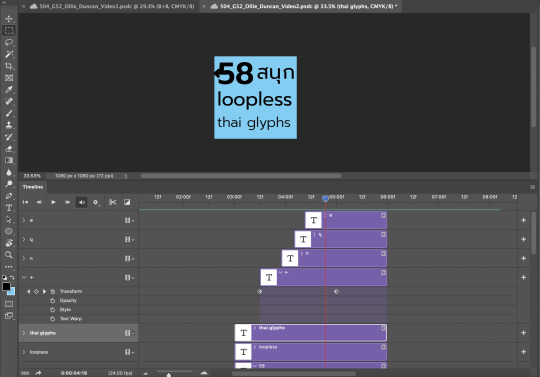Click the transition (fade) icon in Timeline
The height and width of the screenshot is (377, 540).
127,202
